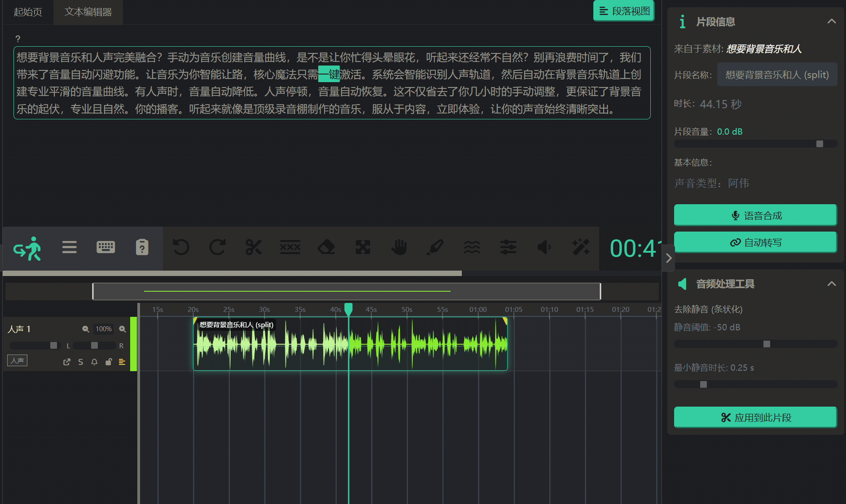The height and width of the screenshot is (504, 846).
Task: Select the hand pan tool
Action: tap(399, 247)
